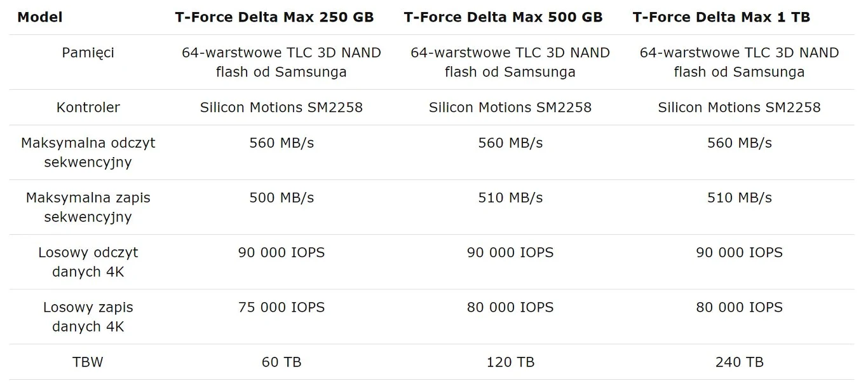The height and width of the screenshot is (383, 868).
Task: Click the "Pamięci" row label
Action: click(88, 53)
